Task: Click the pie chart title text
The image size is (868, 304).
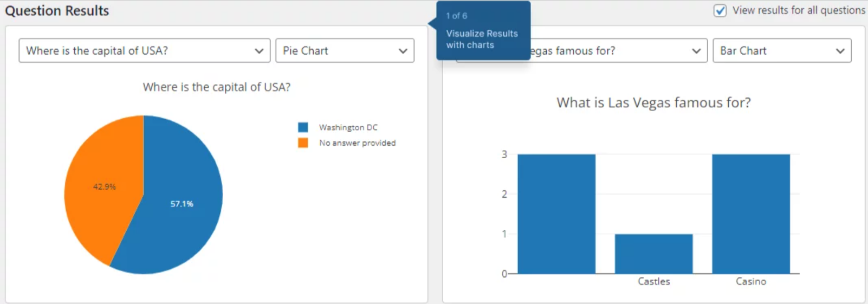Action: pyautogui.click(x=217, y=87)
